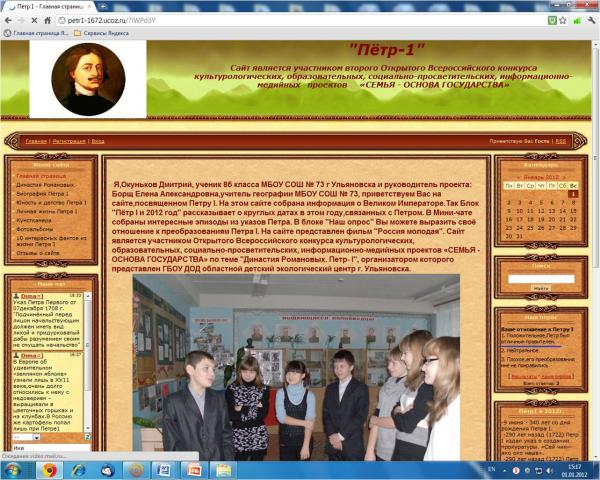Open 'Юность и детство Петра I' menu item
The height and width of the screenshot is (480, 600).
[51, 202]
